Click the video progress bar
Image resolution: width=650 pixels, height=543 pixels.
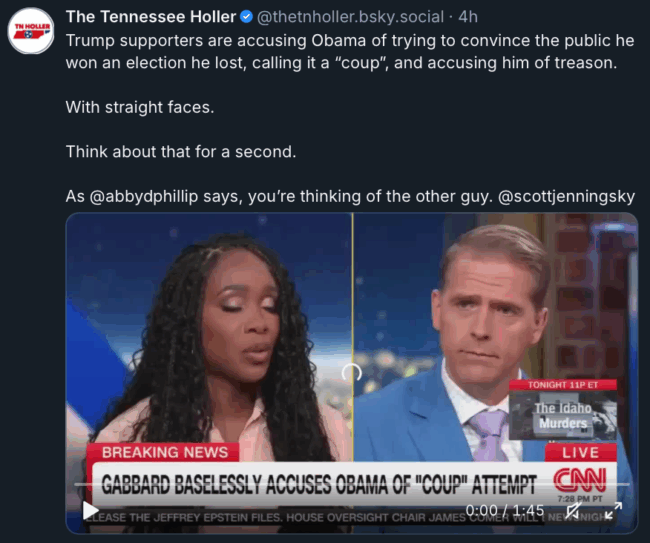coord(352,484)
